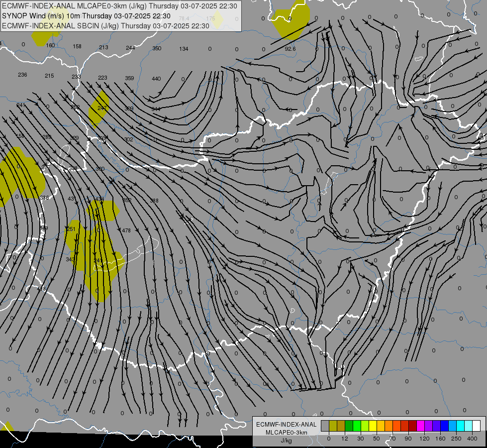487x448 pixels.
Task: Click the map value 302
Action: click(x=128, y=139)
